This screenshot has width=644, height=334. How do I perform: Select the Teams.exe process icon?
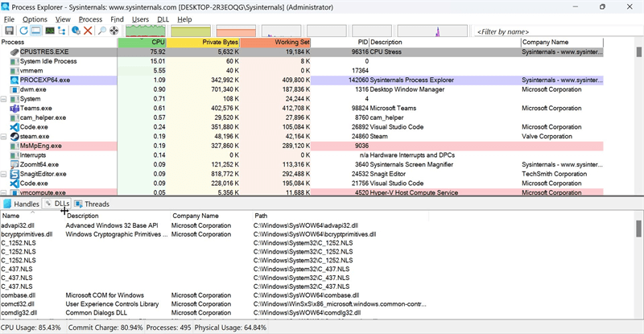coord(14,108)
